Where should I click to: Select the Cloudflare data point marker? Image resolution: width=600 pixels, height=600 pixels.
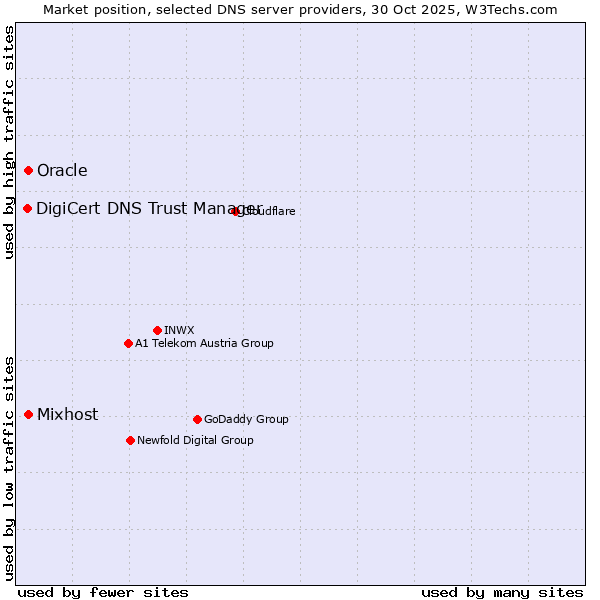pyautogui.click(x=236, y=211)
